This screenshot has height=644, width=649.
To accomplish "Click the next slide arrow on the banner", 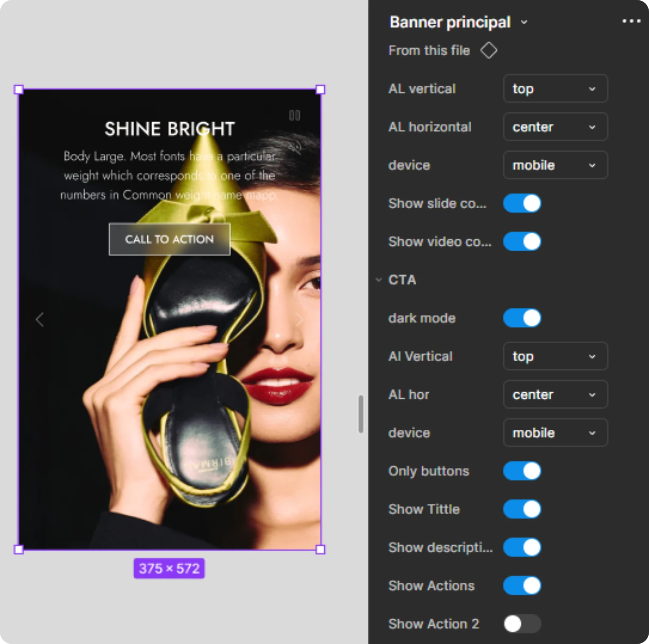I will [x=300, y=319].
